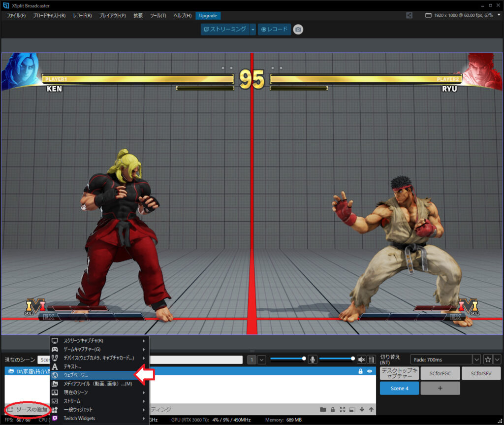Click the letter A text icon

(55, 366)
